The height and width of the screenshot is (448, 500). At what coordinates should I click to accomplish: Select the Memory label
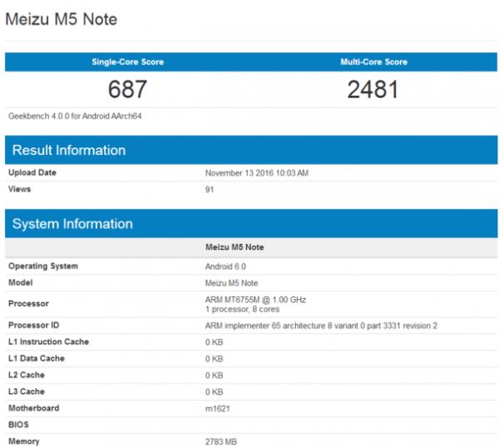[x=23, y=441]
